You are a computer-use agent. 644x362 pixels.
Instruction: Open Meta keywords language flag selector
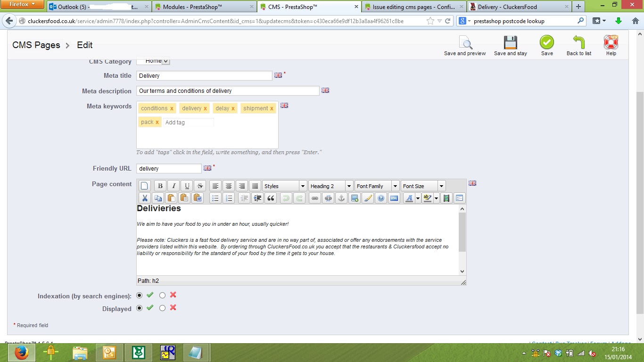tap(284, 106)
